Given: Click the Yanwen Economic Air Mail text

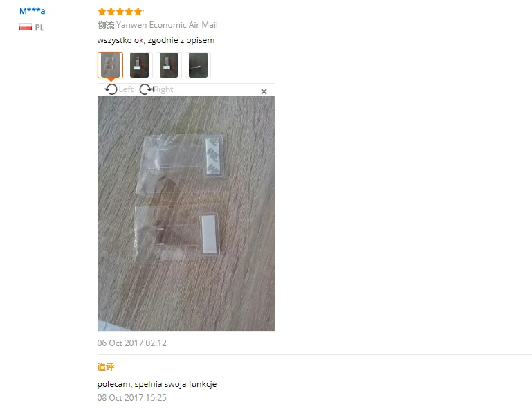Looking at the screenshot, I should tap(167, 25).
